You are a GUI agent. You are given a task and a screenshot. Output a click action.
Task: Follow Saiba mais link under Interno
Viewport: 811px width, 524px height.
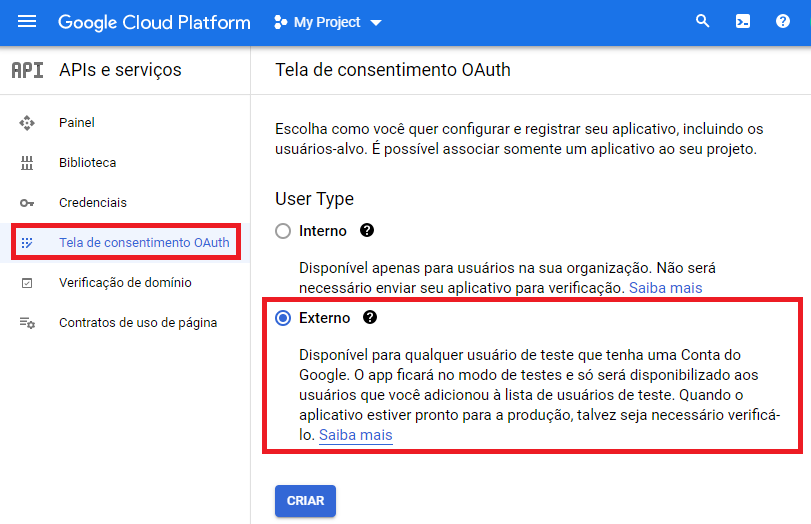click(665, 288)
